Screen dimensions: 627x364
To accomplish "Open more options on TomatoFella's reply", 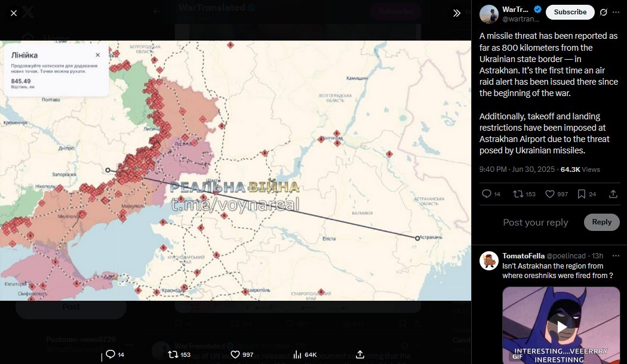I will pyautogui.click(x=616, y=256).
